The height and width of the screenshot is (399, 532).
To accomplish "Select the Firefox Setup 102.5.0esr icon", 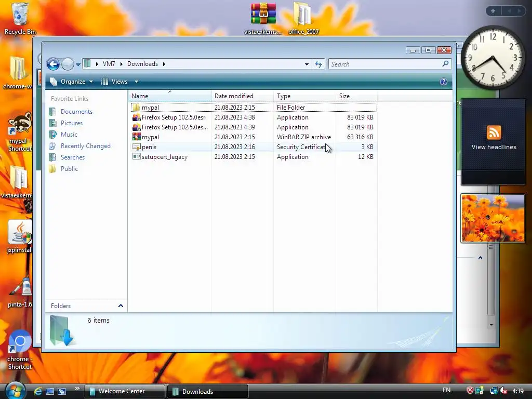I will pyautogui.click(x=136, y=117).
